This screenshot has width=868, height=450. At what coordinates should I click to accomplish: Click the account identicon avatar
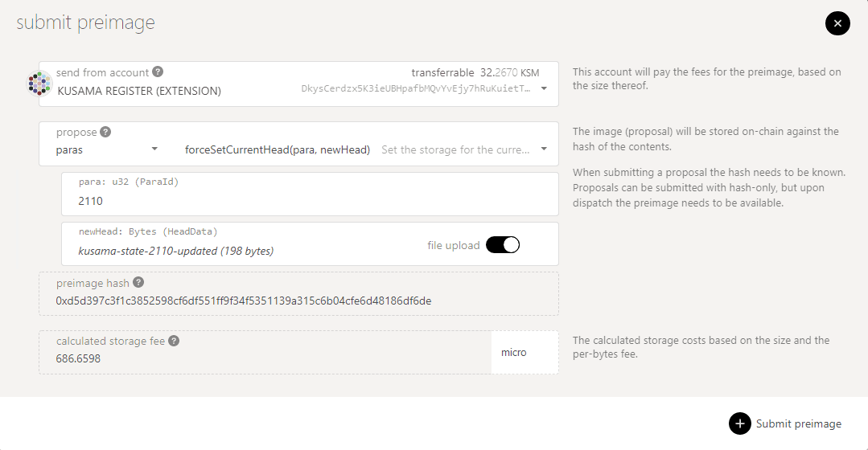(39, 84)
